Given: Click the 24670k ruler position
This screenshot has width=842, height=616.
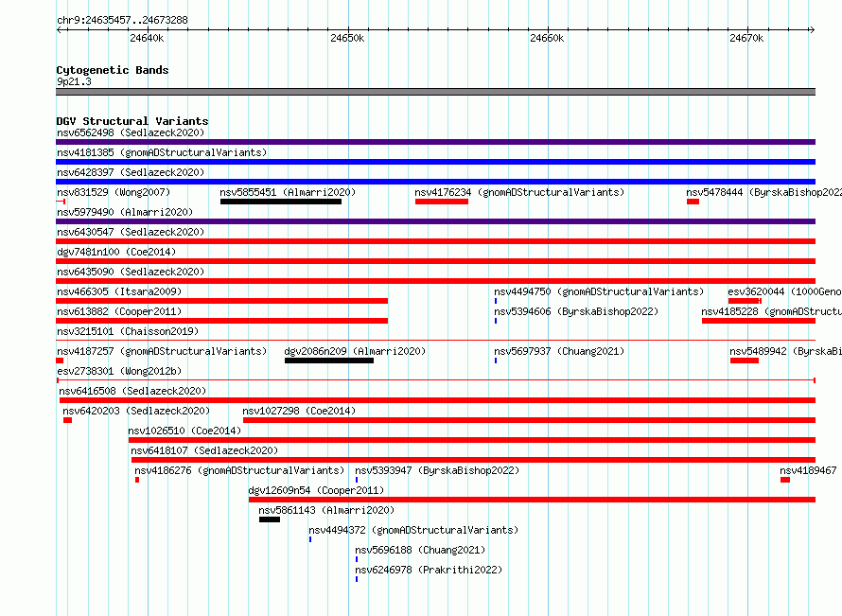Looking at the screenshot, I should [746, 38].
